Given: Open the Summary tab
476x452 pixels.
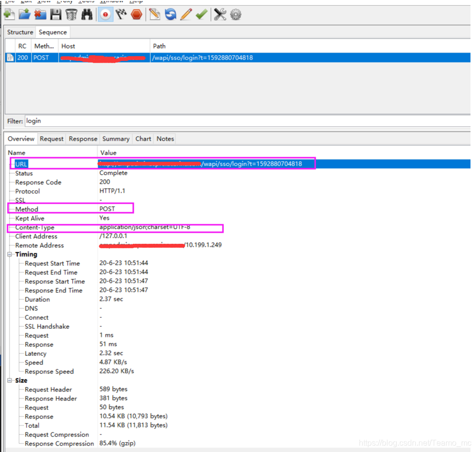Looking at the screenshot, I should click(116, 139).
